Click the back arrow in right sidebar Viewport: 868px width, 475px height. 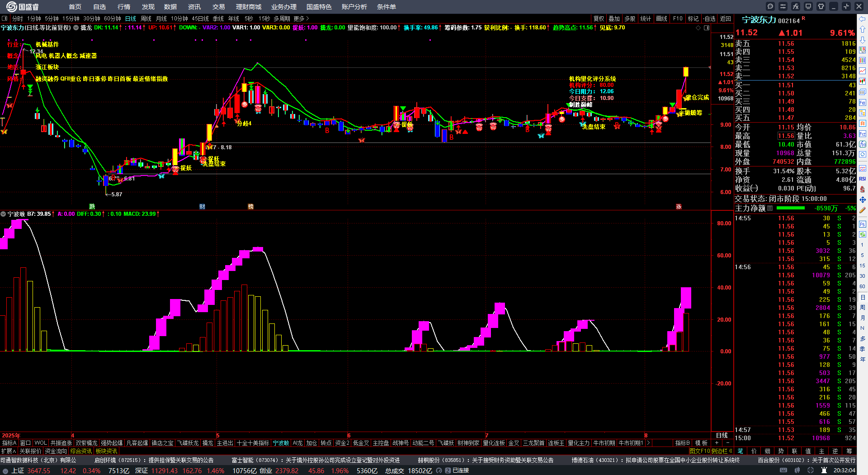point(863,19)
